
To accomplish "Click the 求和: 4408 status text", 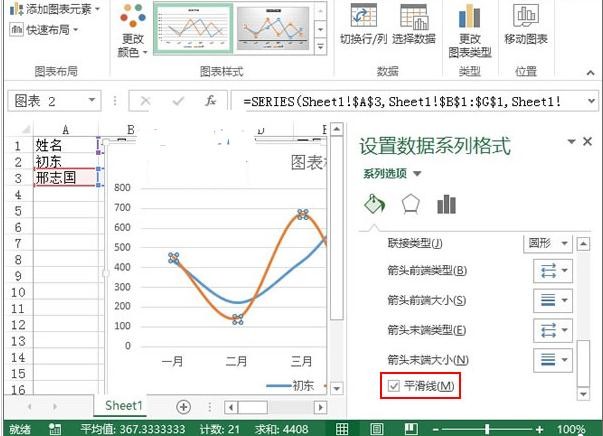I will pyautogui.click(x=281, y=429).
